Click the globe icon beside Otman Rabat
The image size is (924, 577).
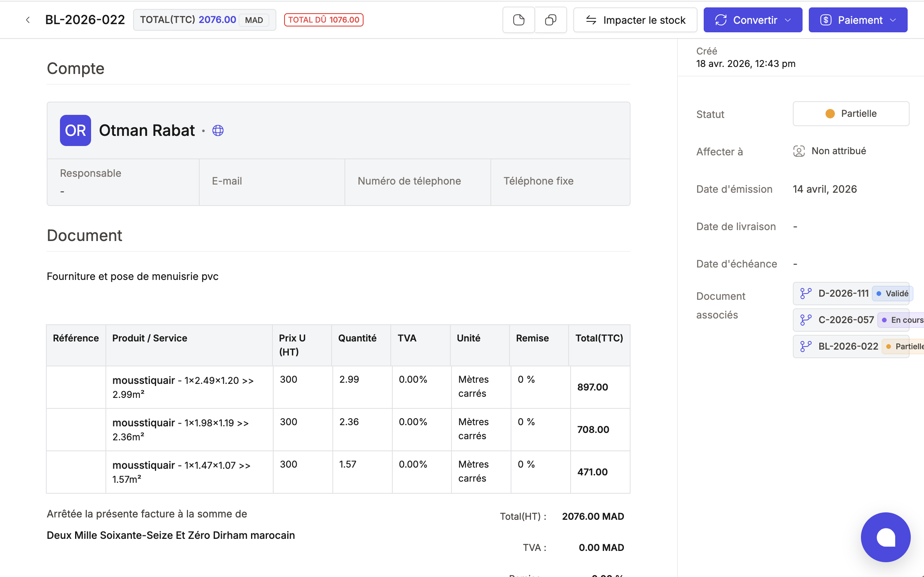[218, 130]
